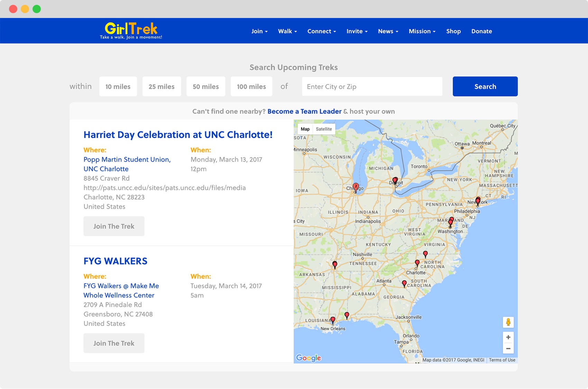Click the Street View pegman icon
588x389 pixels.
click(x=508, y=322)
